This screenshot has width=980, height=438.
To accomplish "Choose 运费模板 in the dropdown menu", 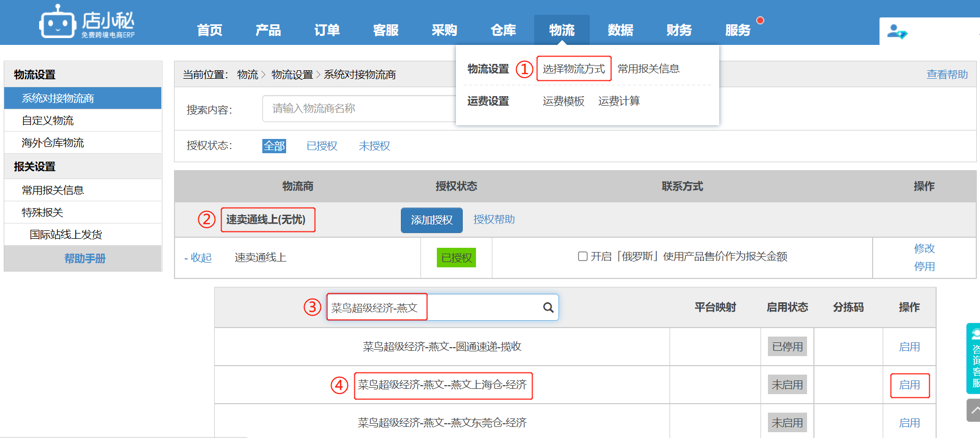I will click(x=564, y=101).
